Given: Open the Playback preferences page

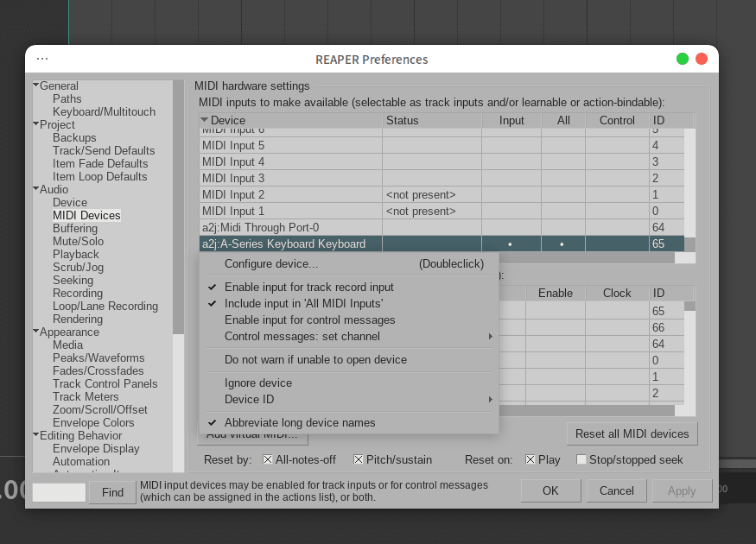Looking at the screenshot, I should point(76,255).
